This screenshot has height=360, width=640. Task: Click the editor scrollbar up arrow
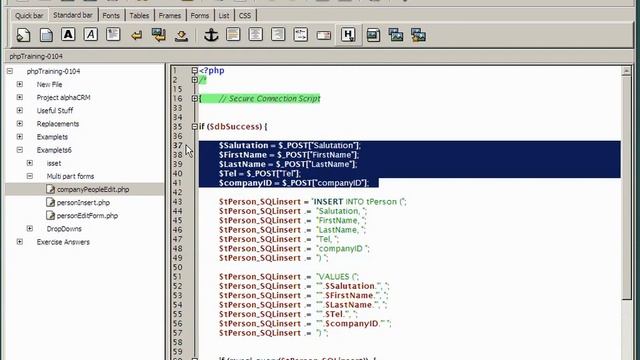tap(627, 71)
